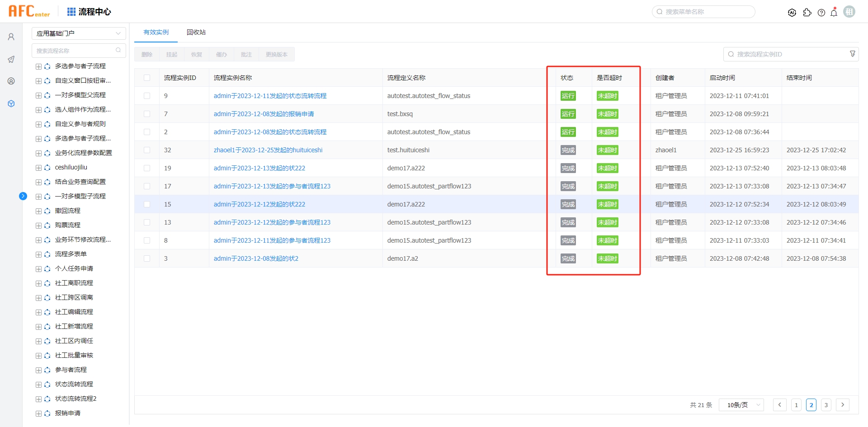This screenshot has height=427, width=868.
Task: Tick the checkbox of instance ID 32
Action: pos(147,150)
